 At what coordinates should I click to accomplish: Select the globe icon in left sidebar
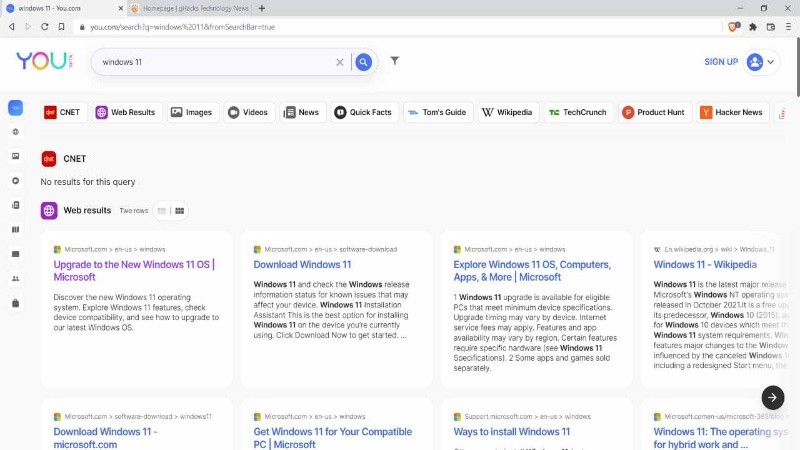click(15, 132)
